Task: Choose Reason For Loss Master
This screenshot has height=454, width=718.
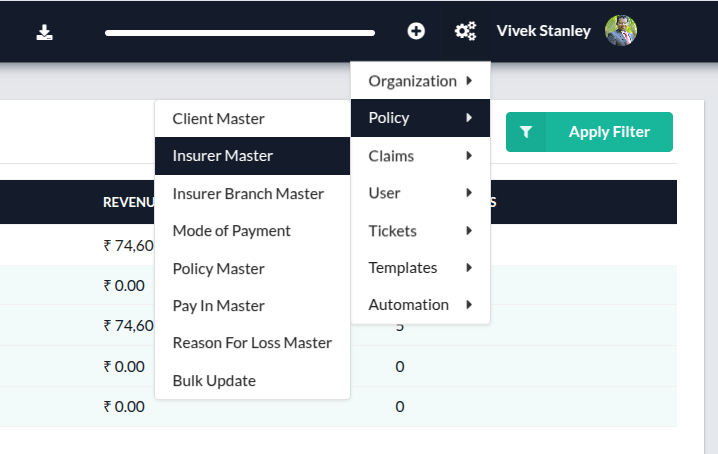Action: 252,343
